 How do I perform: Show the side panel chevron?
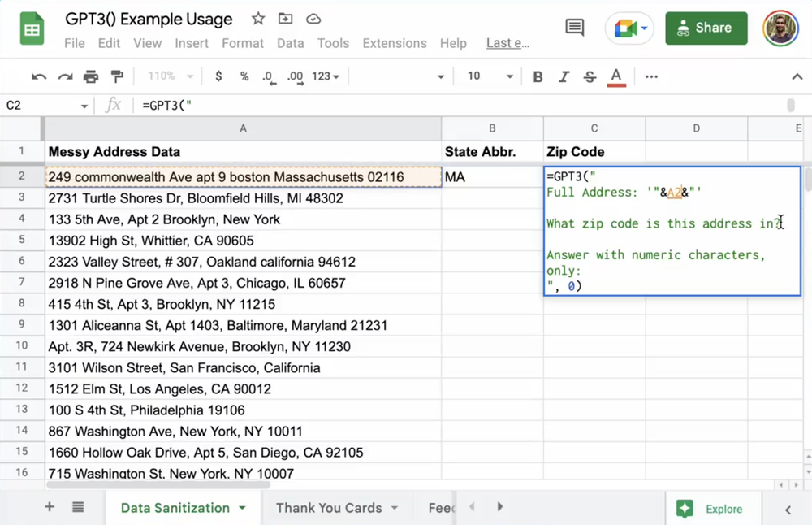tap(788, 510)
